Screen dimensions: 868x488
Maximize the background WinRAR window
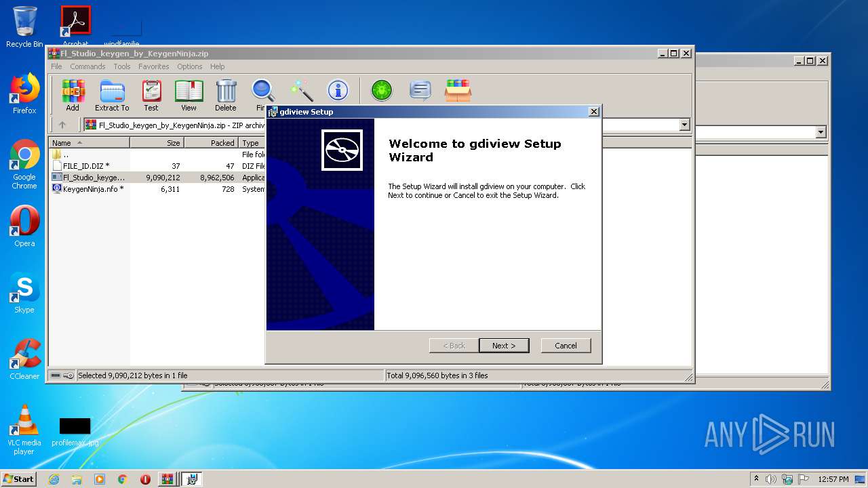[810, 60]
